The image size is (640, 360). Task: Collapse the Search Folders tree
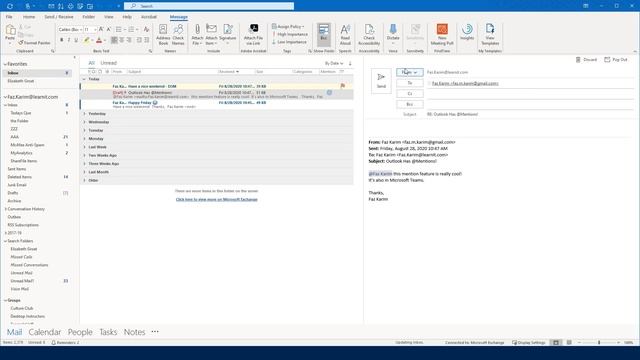click(x=5, y=241)
